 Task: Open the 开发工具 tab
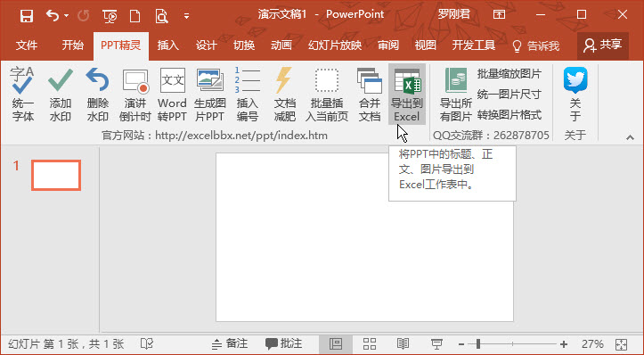474,45
